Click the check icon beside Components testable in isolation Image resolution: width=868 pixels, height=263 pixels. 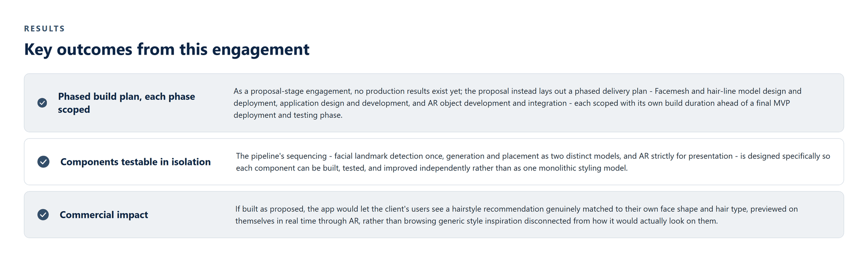click(x=43, y=162)
